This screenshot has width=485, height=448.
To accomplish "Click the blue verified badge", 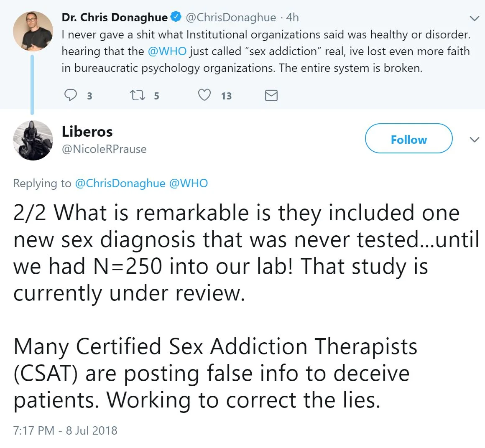I will pyautogui.click(x=176, y=17).
